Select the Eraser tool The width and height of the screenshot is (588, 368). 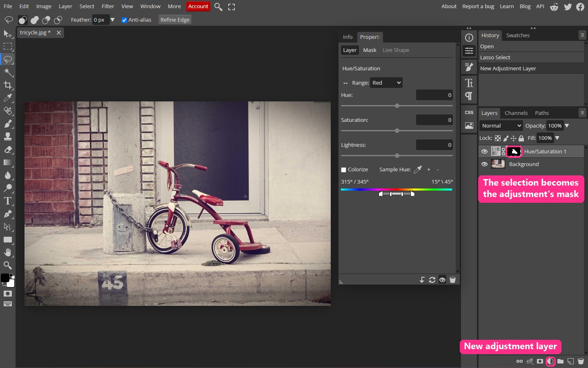8,150
